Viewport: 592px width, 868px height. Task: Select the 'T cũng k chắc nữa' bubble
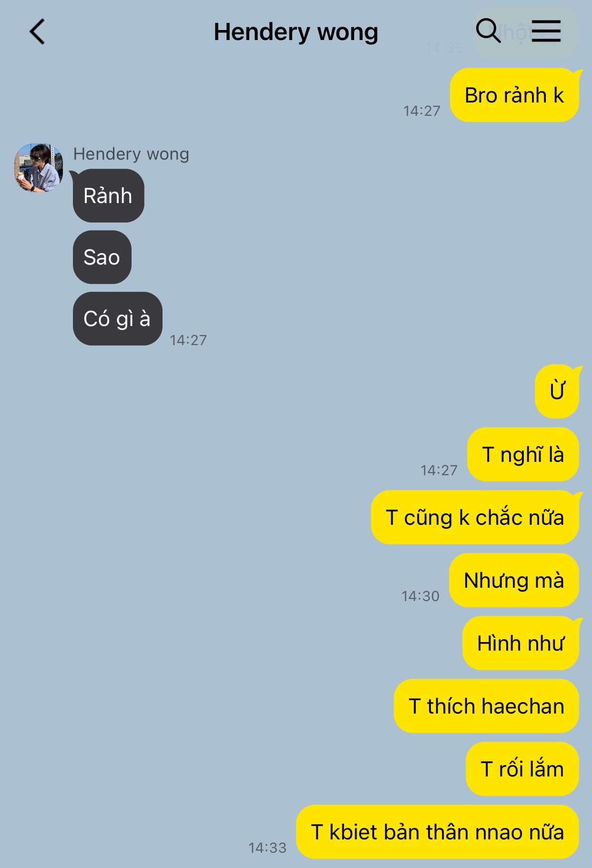pyautogui.click(x=475, y=517)
